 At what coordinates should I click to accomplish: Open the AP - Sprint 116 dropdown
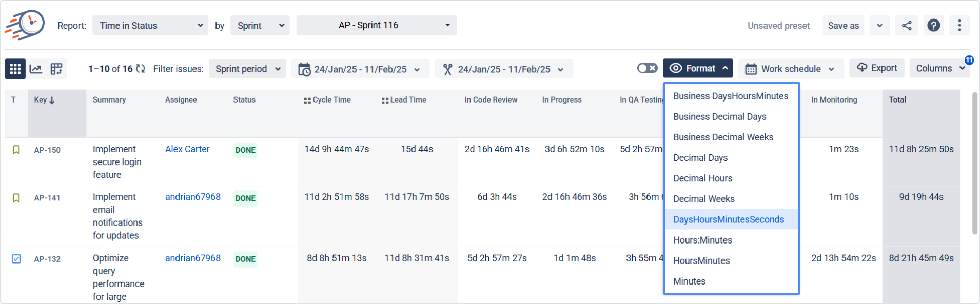coord(377,25)
